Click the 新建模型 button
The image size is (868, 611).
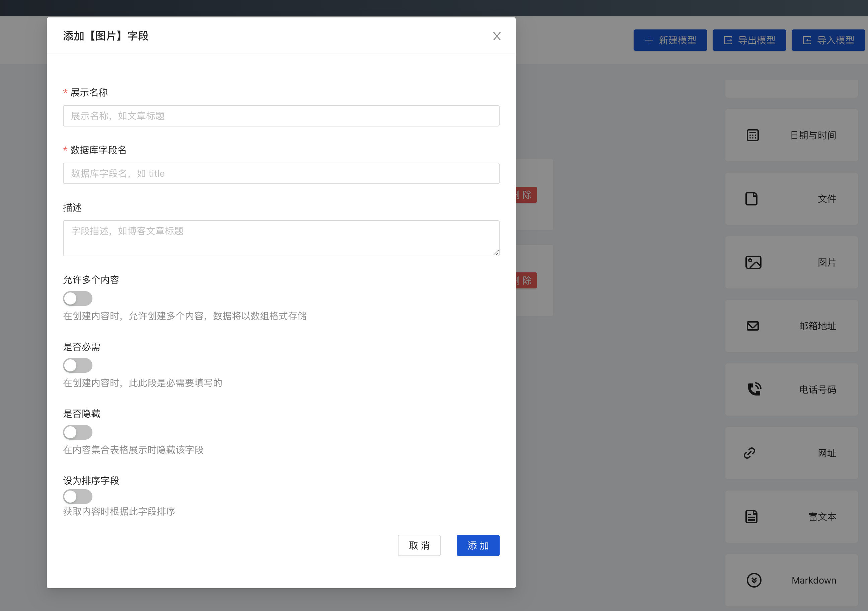pos(670,40)
